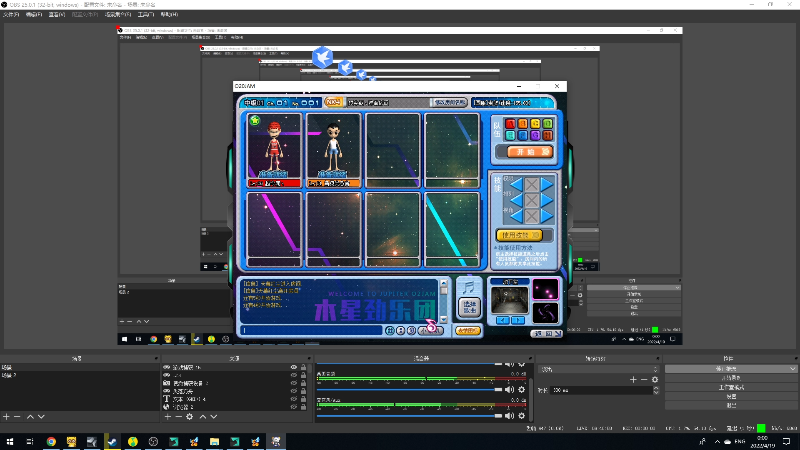Mute the Mic/Aux channel speaker icon

coord(509,416)
